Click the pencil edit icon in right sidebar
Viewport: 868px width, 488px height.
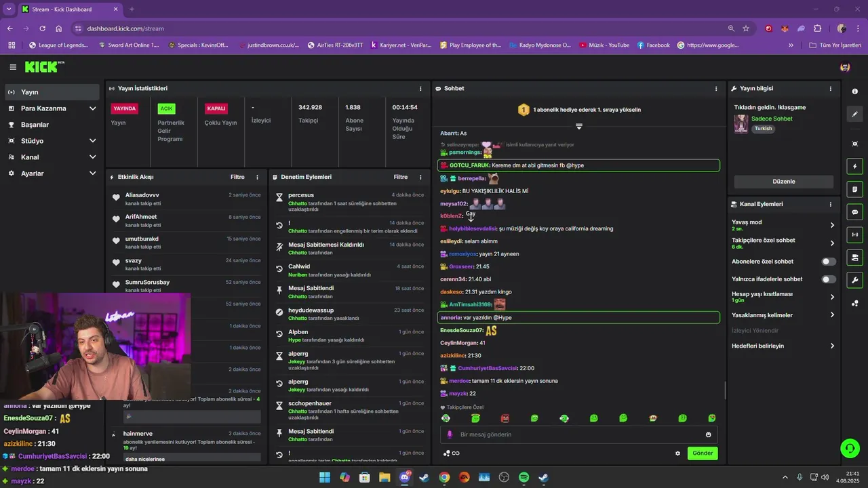pos(854,115)
